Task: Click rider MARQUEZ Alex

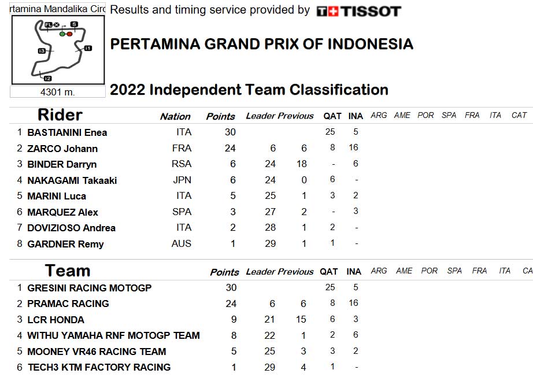Action: click(62, 212)
